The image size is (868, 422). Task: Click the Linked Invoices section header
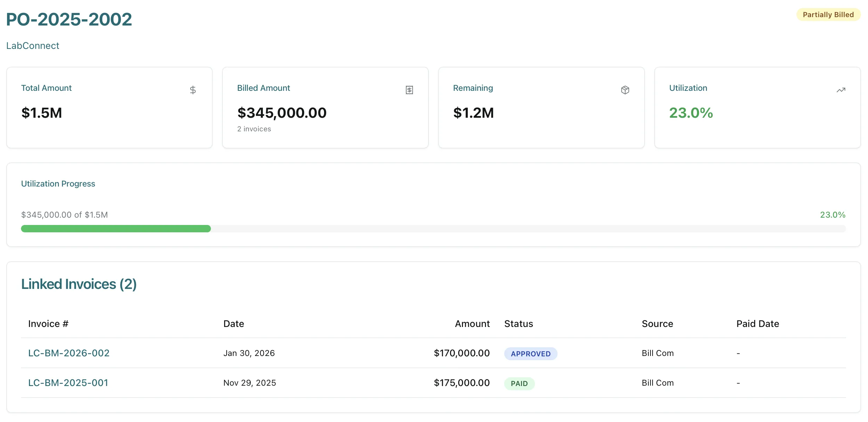coord(79,284)
